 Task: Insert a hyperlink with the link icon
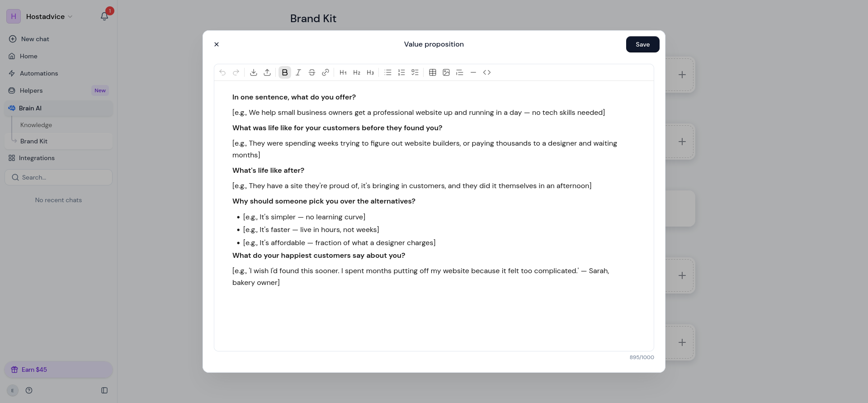coord(325,72)
